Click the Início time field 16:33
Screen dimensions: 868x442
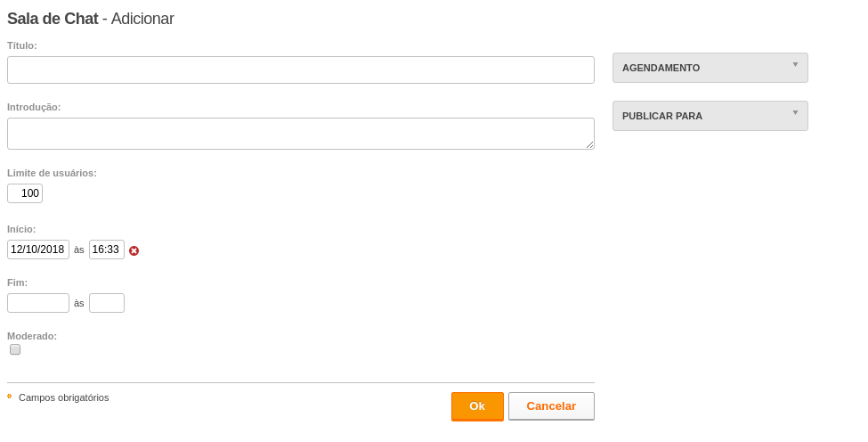(107, 250)
